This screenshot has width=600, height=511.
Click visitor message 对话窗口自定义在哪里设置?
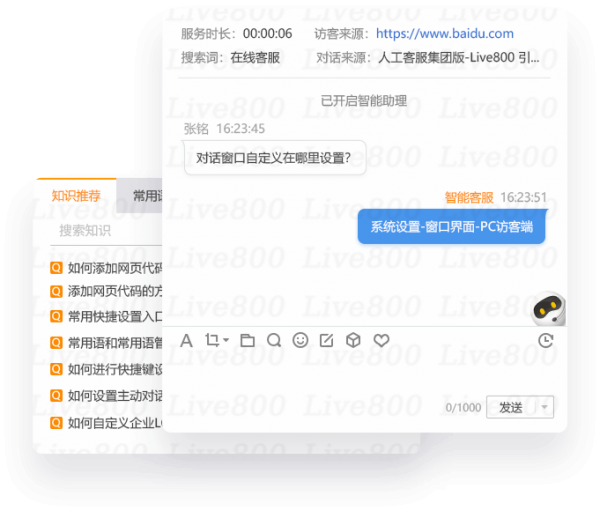[x=274, y=158]
